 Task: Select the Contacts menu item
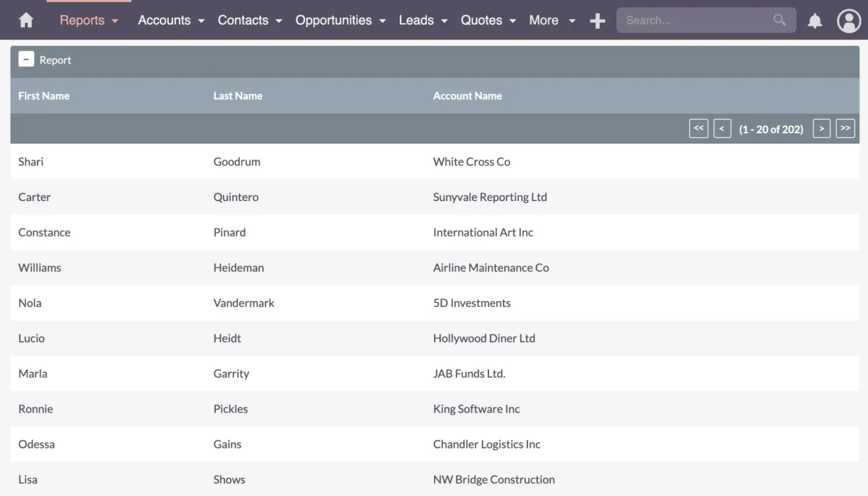[250, 20]
